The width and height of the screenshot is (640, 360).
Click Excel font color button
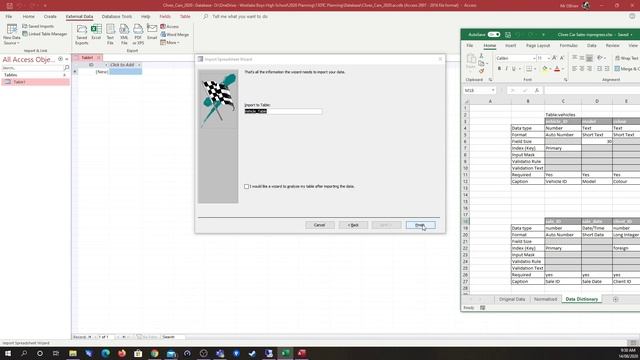coord(557,69)
